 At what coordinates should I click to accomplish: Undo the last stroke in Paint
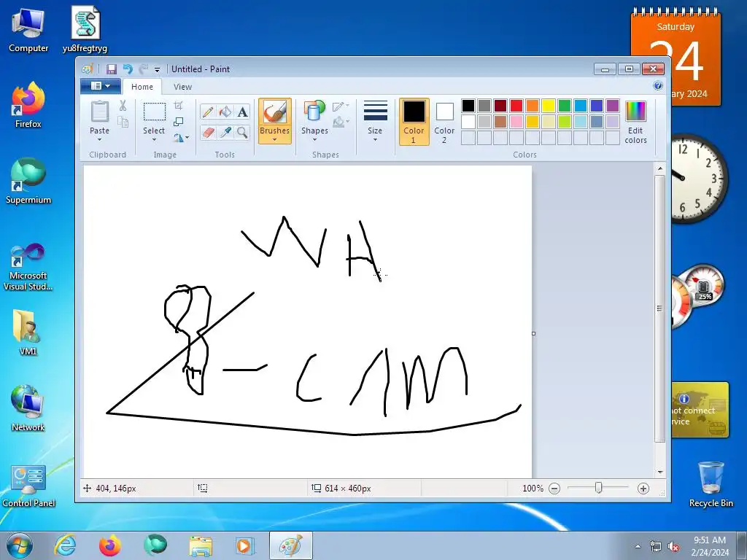coord(128,69)
